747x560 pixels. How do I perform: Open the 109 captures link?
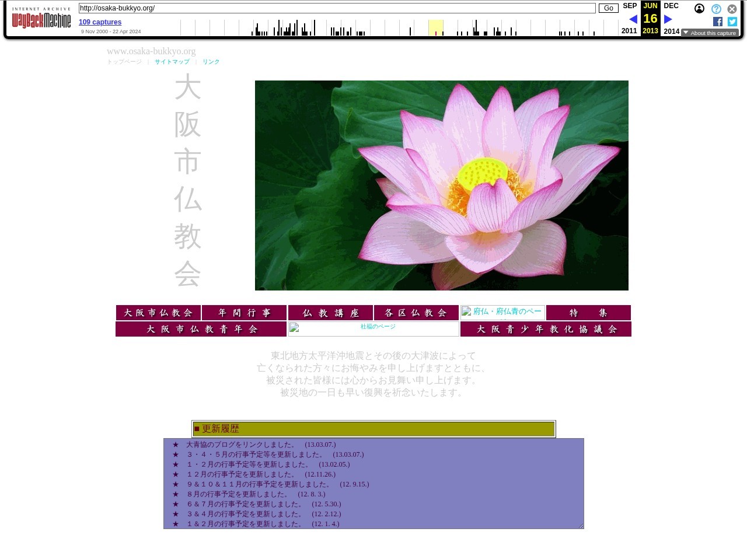[100, 22]
